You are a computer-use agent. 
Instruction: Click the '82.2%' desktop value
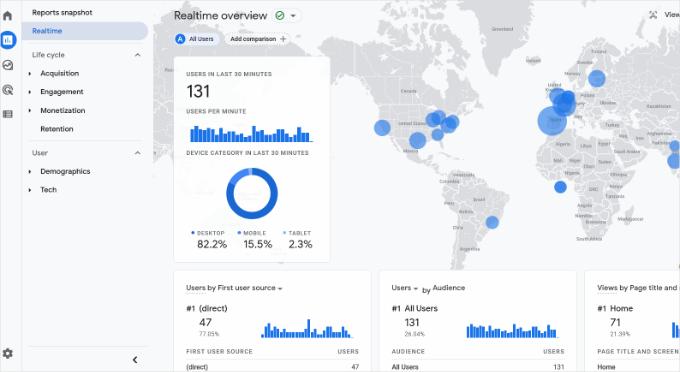[212, 245]
